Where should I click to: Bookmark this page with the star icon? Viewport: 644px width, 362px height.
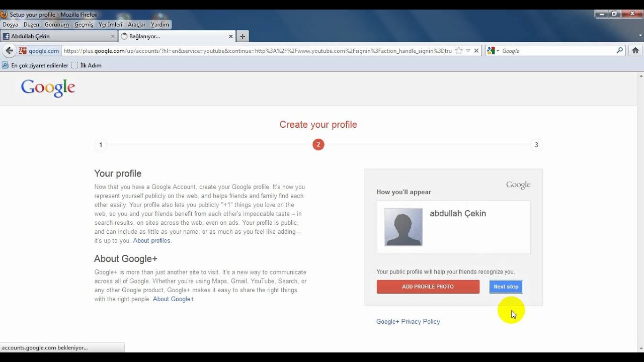(459, 51)
